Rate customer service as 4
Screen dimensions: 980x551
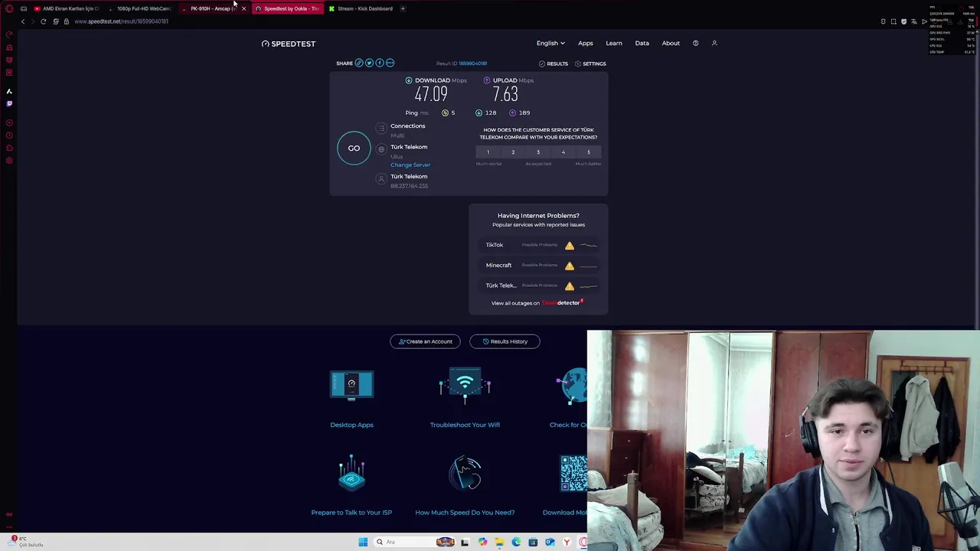click(x=563, y=152)
